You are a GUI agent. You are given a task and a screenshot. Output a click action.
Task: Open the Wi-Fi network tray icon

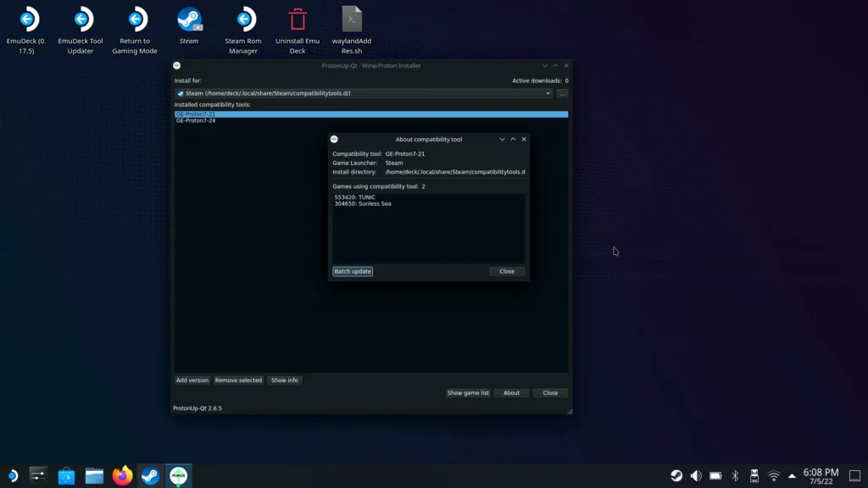[x=774, y=476]
